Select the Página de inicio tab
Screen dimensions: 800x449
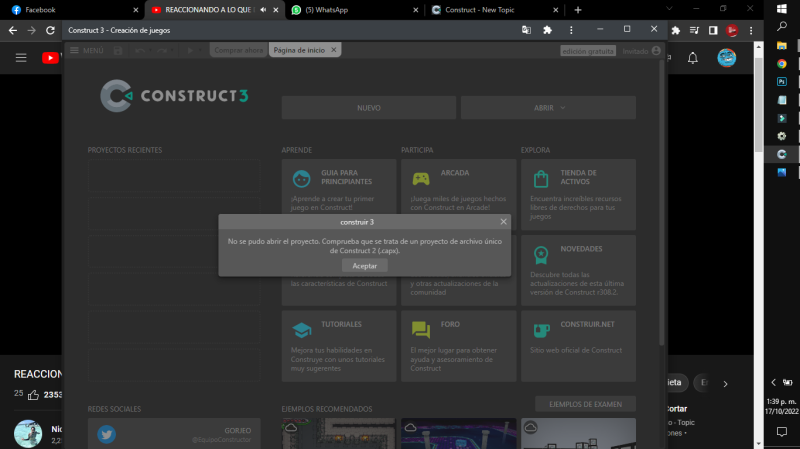[x=299, y=50]
